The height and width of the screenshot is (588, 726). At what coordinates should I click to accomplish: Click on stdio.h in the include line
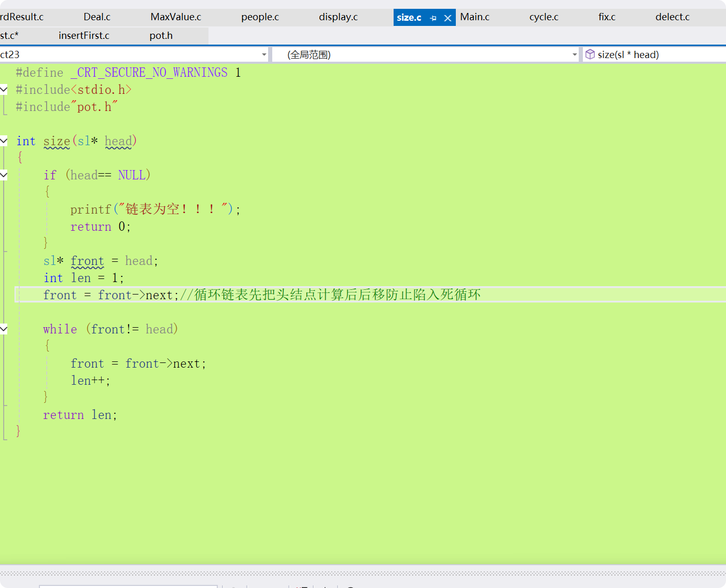101,90
